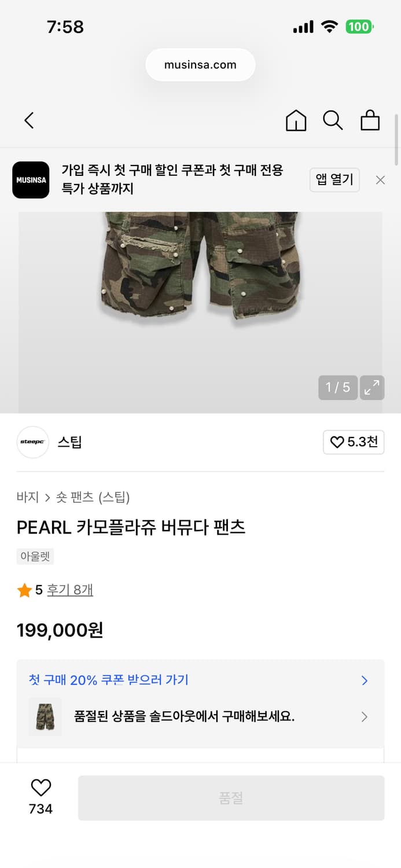Select the 바지 breadcrumb category
This screenshot has height=868, width=401.
coord(27,496)
